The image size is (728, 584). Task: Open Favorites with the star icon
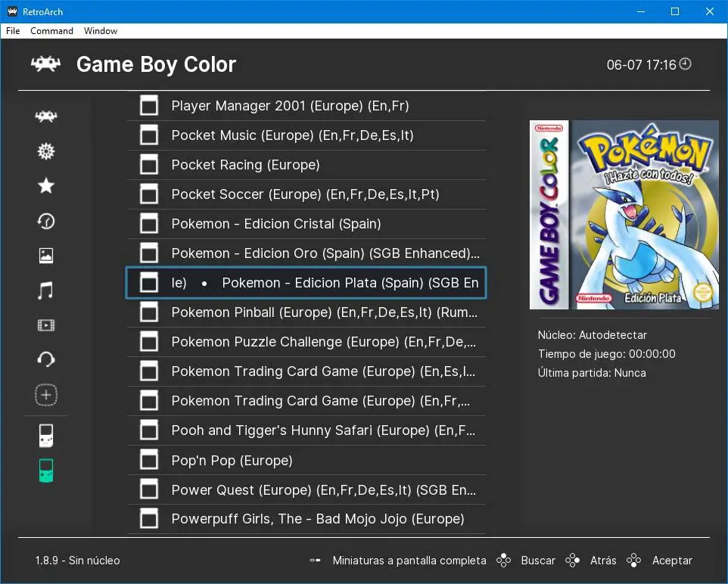point(46,186)
